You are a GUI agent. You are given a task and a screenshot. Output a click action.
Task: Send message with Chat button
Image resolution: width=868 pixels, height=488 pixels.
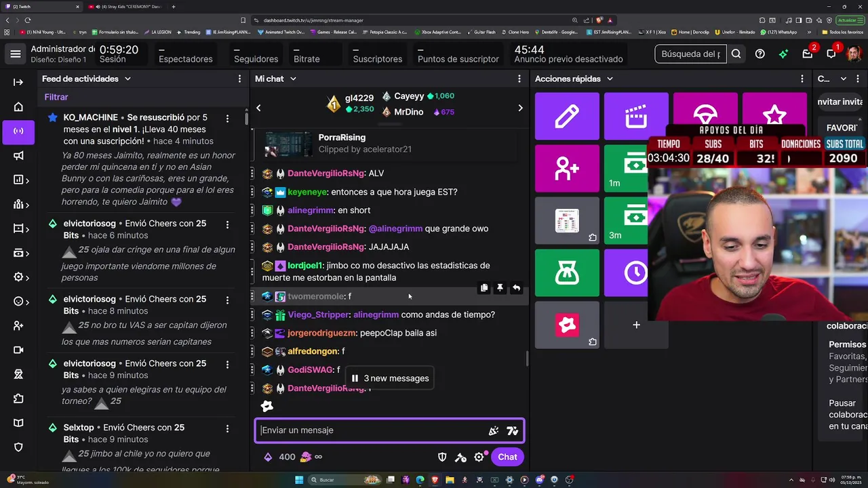pos(507,457)
